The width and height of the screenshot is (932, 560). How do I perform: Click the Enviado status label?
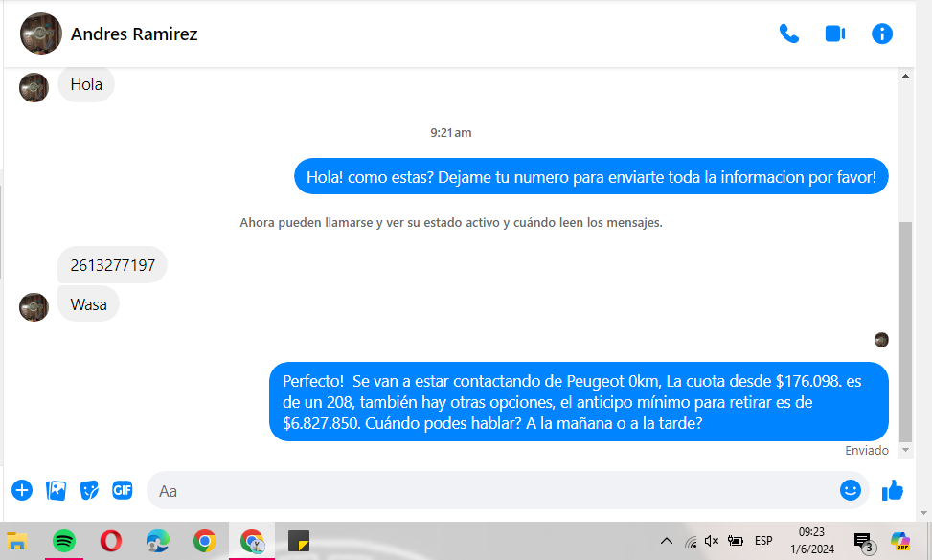click(x=867, y=451)
